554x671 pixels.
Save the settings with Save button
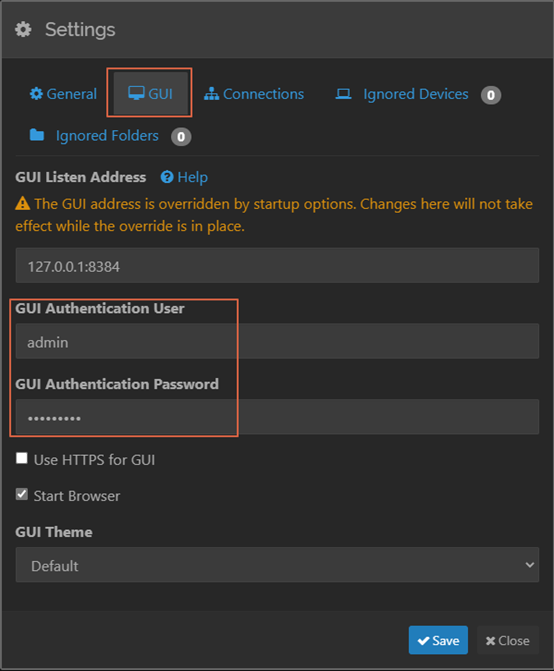[x=438, y=640]
